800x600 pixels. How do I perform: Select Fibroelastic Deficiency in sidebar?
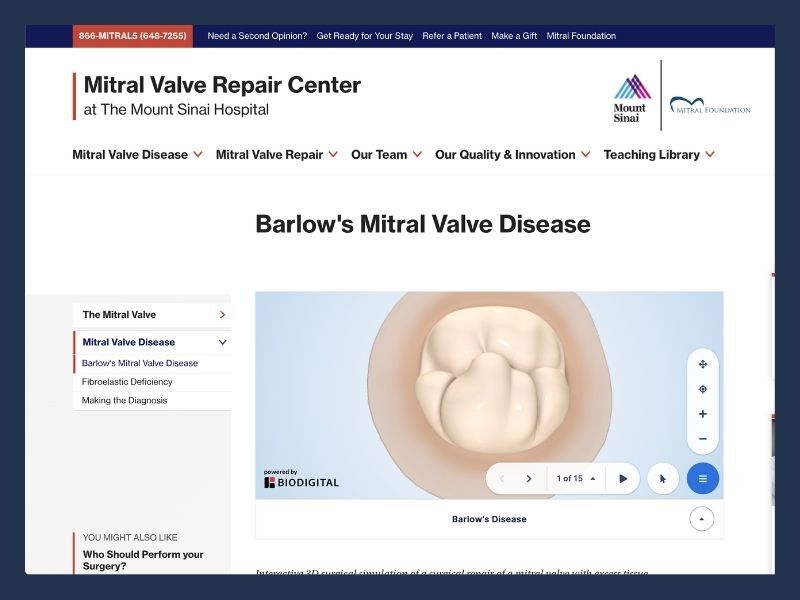(127, 382)
